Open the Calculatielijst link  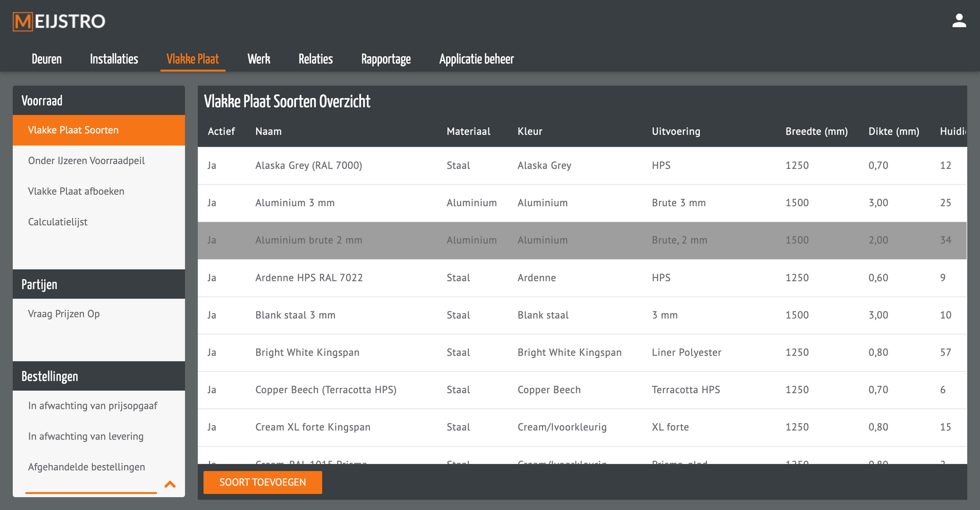(58, 222)
